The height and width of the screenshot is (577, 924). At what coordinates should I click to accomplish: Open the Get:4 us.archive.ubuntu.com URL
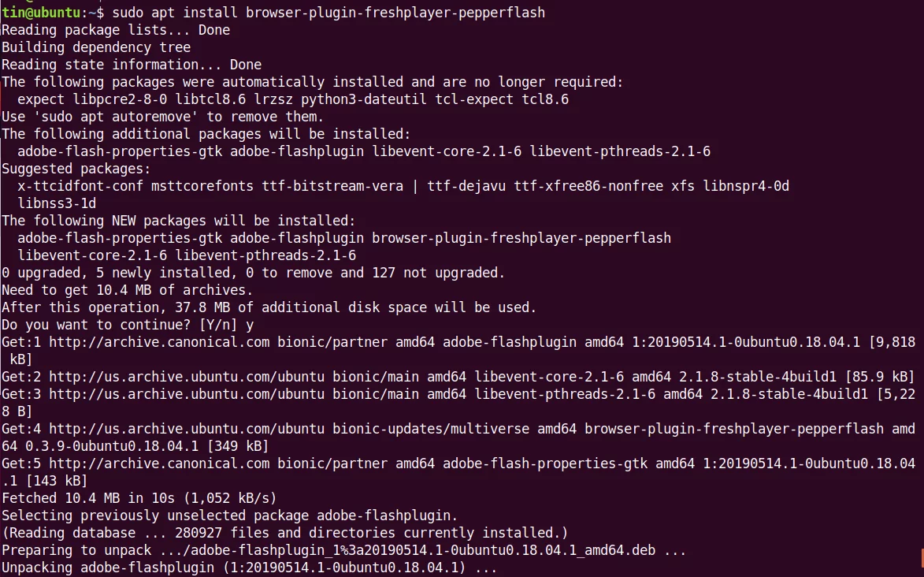187,429
